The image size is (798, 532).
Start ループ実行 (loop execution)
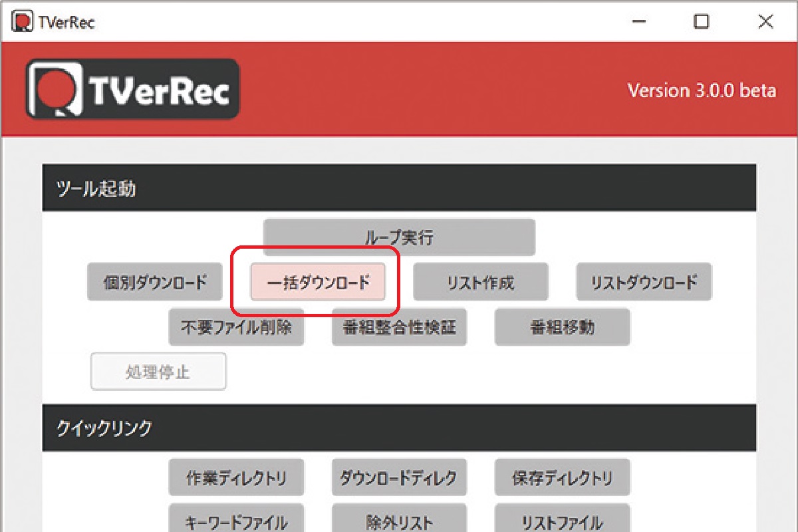point(398,237)
